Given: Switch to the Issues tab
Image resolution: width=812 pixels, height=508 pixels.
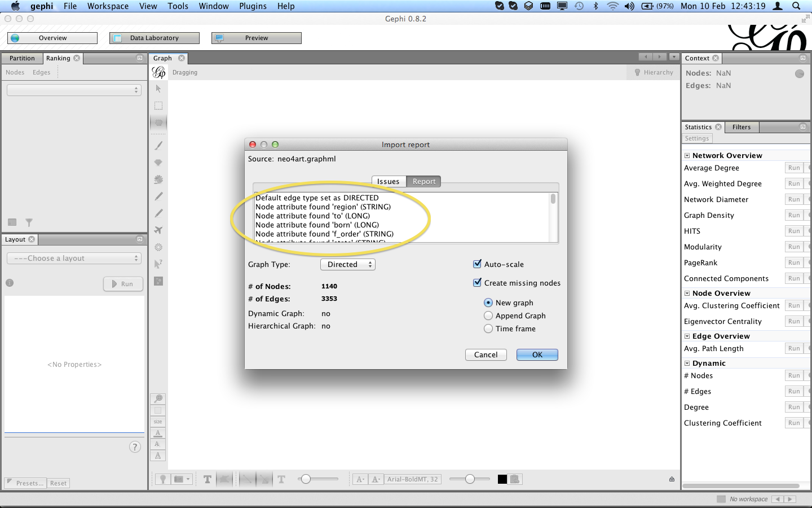Looking at the screenshot, I should pos(389,181).
